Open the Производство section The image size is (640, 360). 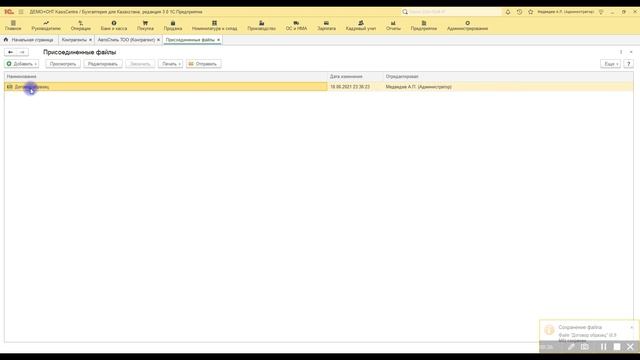tap(261, 26)
